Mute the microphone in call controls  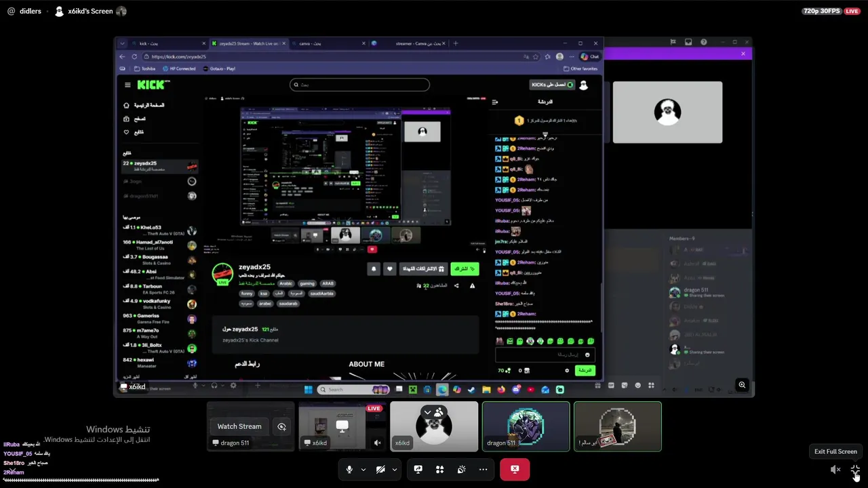(x=349, y=469)
